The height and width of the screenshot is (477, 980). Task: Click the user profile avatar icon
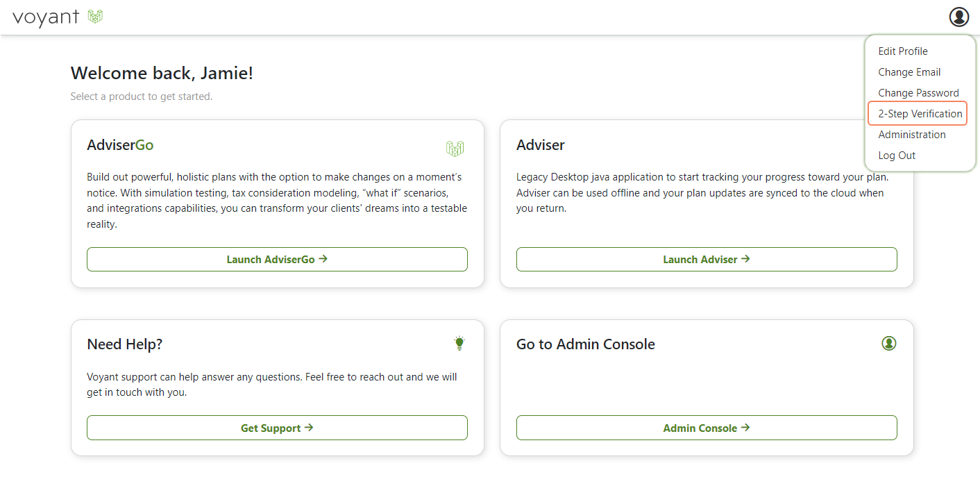click(958, 17)
